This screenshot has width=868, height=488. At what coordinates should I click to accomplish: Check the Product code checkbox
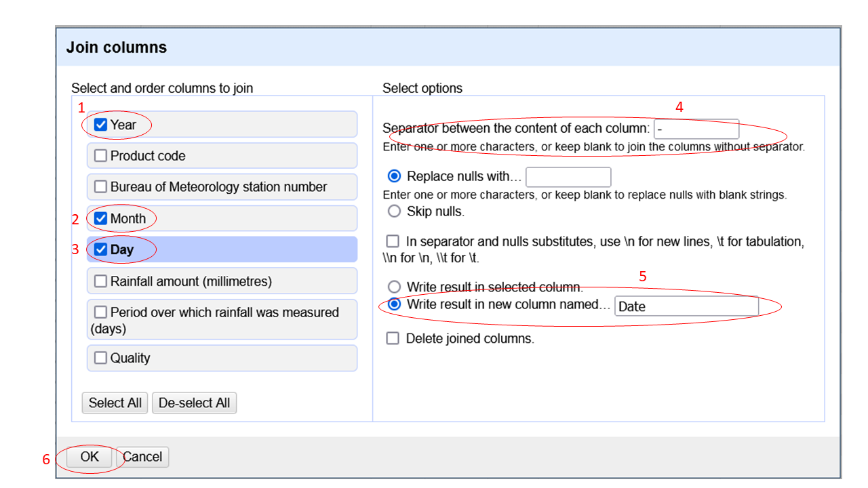tap(101, 156)
